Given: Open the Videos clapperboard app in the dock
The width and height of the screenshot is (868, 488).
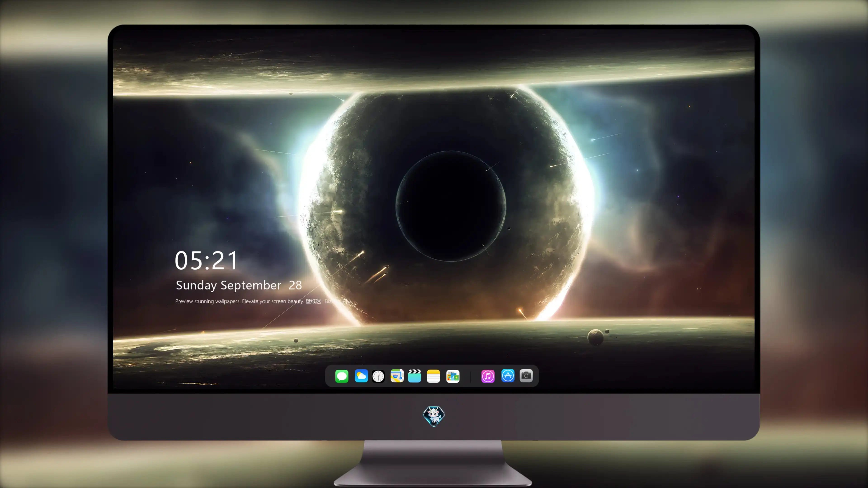Looking at the screenshot, I should 415,376.
